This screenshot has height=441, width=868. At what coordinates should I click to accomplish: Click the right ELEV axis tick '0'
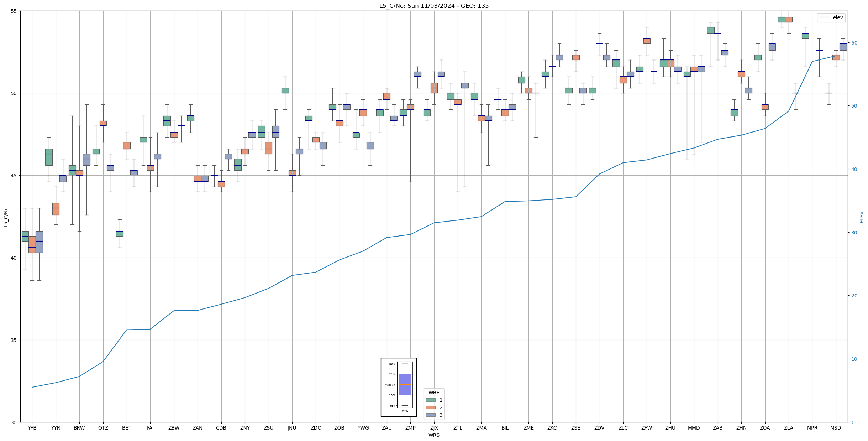tap(853, 422)
